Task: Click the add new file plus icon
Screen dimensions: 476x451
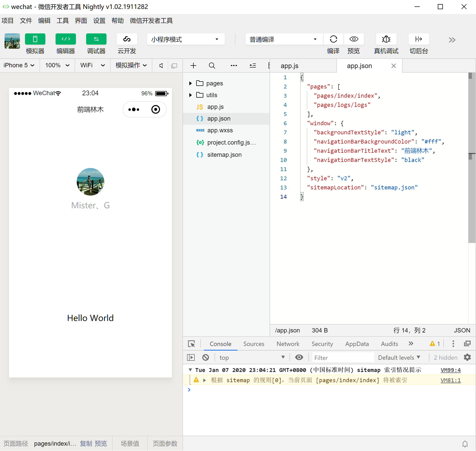Action: [193, 66]
